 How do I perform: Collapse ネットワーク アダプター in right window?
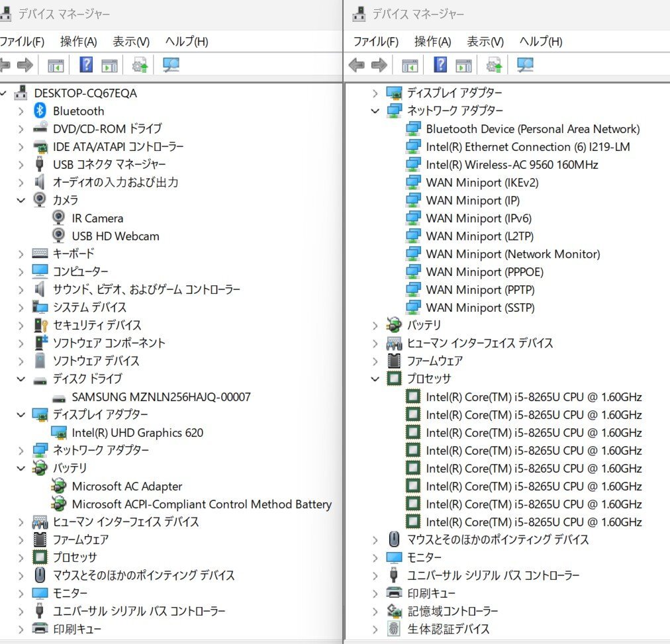coord(375,111)
